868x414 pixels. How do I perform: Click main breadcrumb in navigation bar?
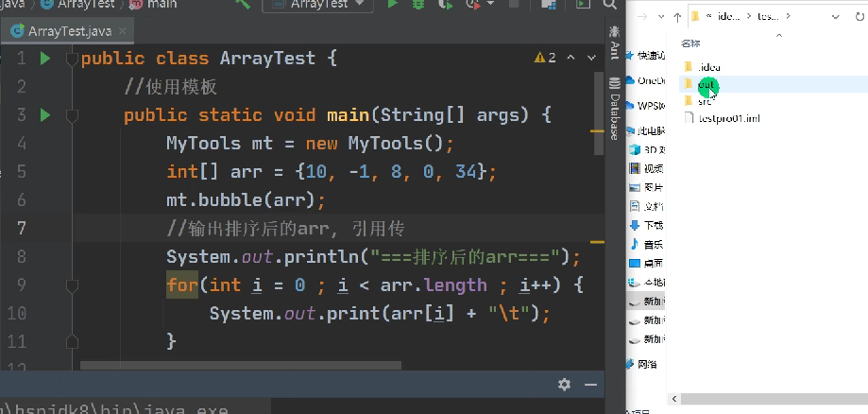(x=153, y=4)
